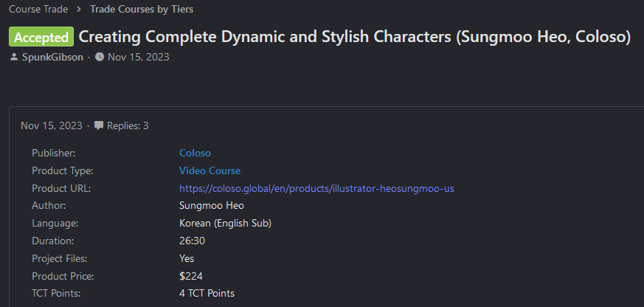The image size is (644, 307).
Task: Click the breadcrumb chevron separator
Action: tap(79, 10)
